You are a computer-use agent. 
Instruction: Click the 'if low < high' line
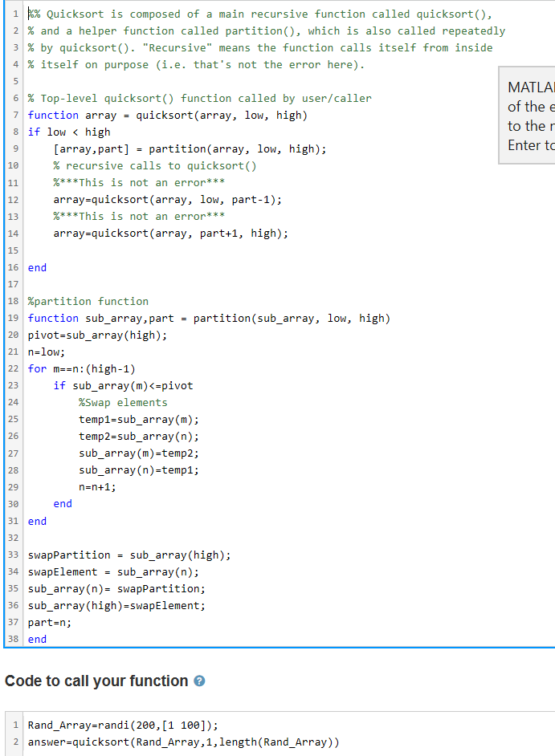69,132
